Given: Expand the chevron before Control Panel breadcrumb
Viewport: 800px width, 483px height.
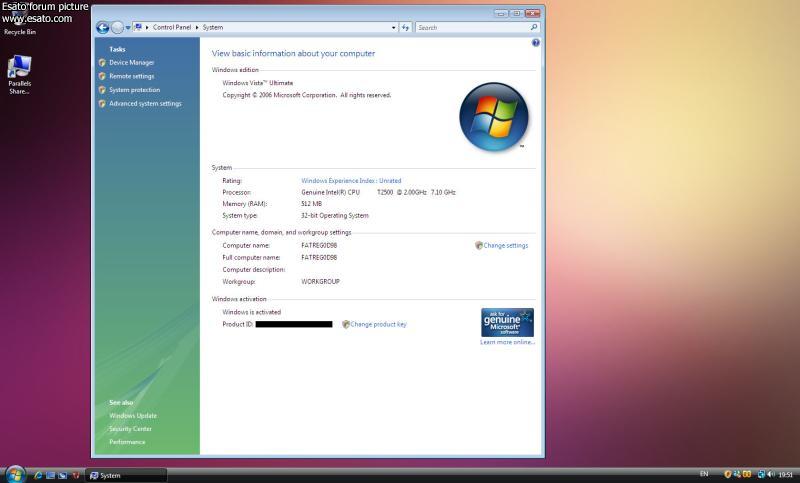Looking at the screenshot, I should click(147, 28).
